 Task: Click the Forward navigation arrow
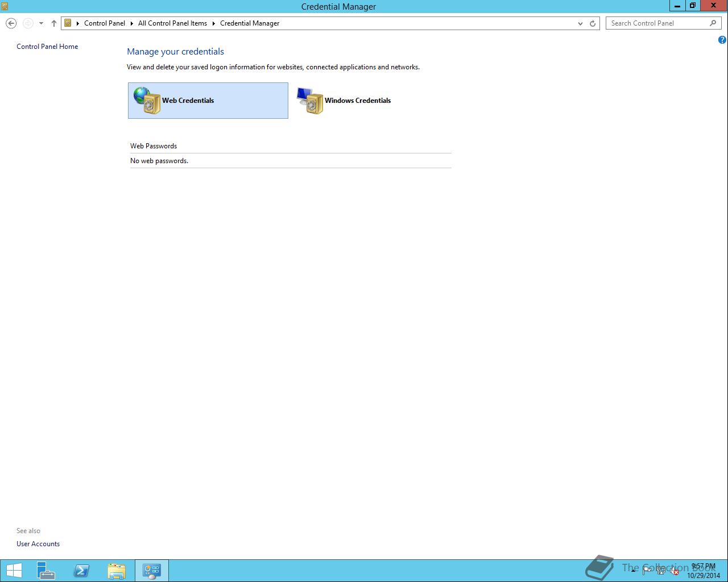[x=27, y=23]
